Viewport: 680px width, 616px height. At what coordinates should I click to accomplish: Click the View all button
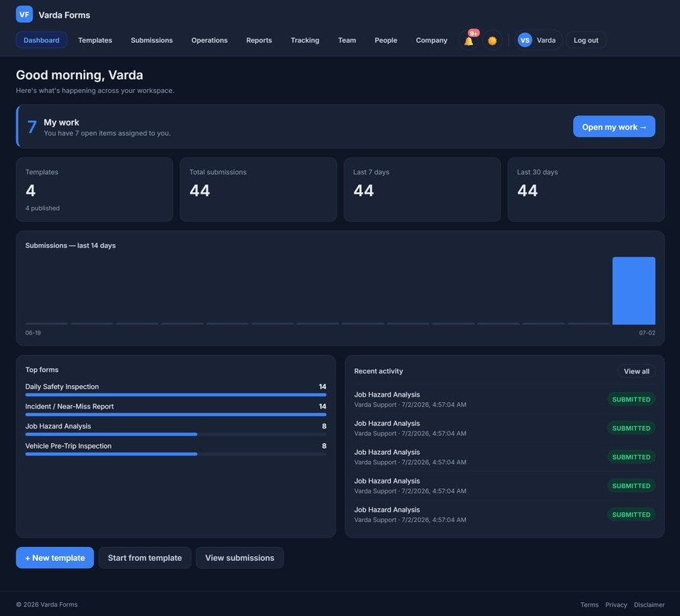pos(637,371)
